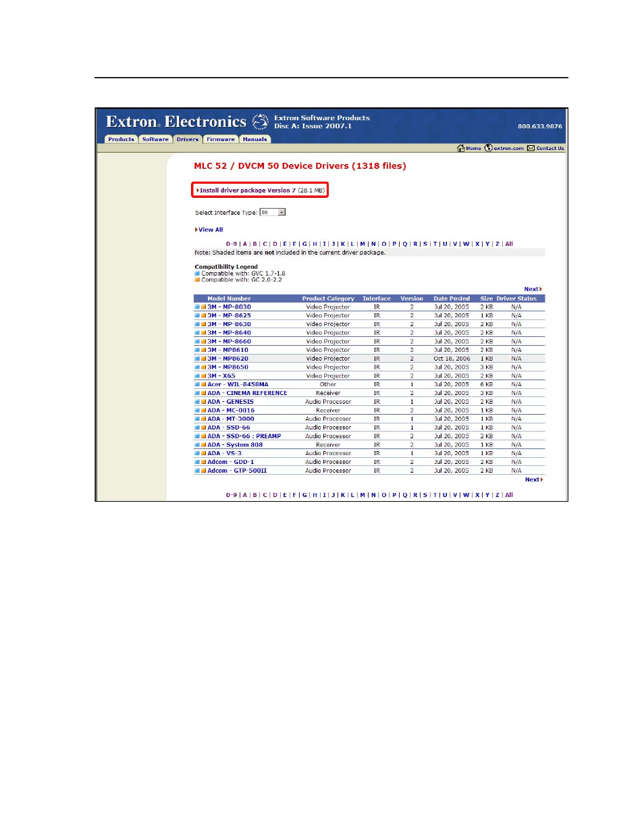The image size is (644, 834).
Task: Open the ADA - SSD-66 driver
Action: 229,427
